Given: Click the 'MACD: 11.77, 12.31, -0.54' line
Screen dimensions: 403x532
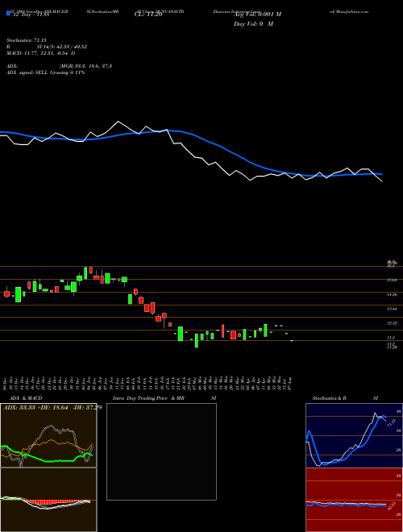Looking at the screenshot, I should tap(41, 53).
